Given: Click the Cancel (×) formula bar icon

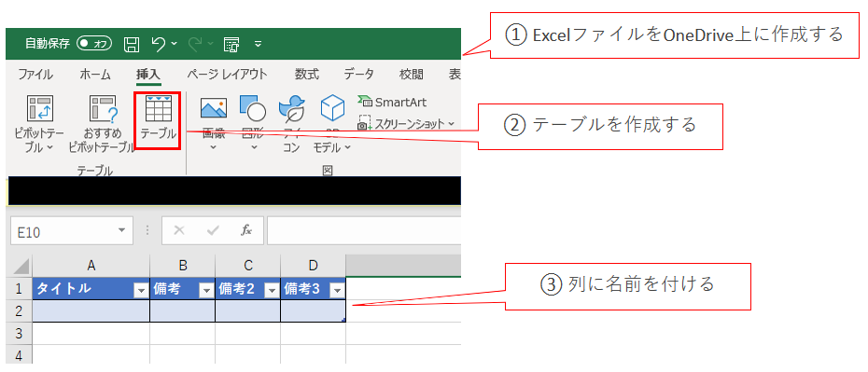Looking at the screenshot, I should coord(178,231).
